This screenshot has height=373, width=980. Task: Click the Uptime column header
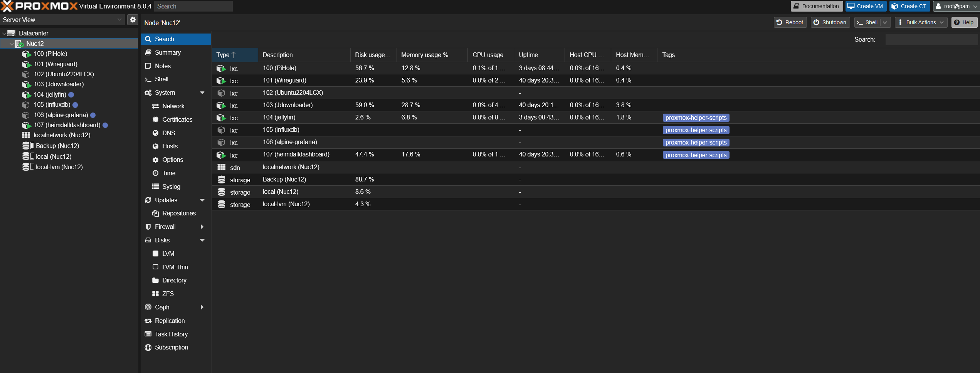[x=539, y=55]
